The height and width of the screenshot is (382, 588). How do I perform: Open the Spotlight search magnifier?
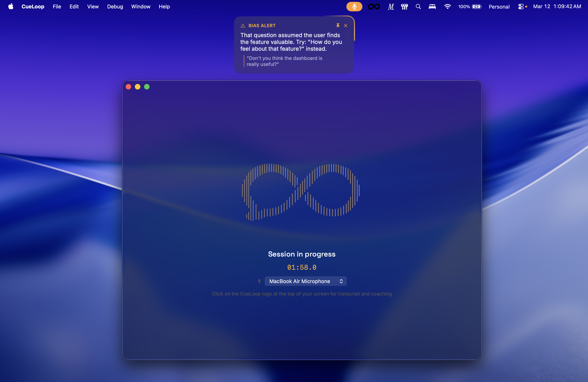click(418, 7)
